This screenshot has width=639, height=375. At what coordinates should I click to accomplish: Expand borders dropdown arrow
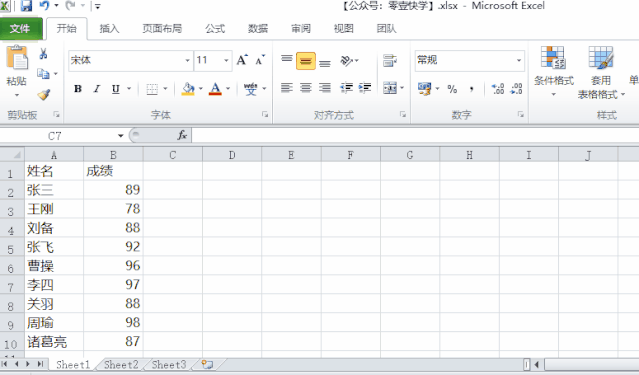pos(165,88)
